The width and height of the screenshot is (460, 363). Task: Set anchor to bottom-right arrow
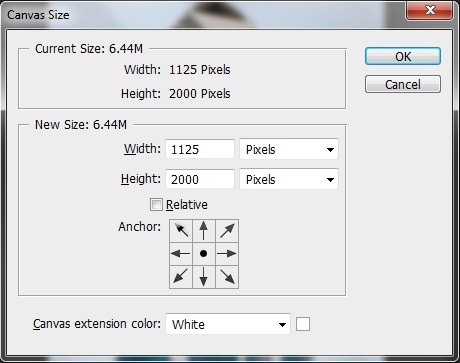click(x=227, y=277)
